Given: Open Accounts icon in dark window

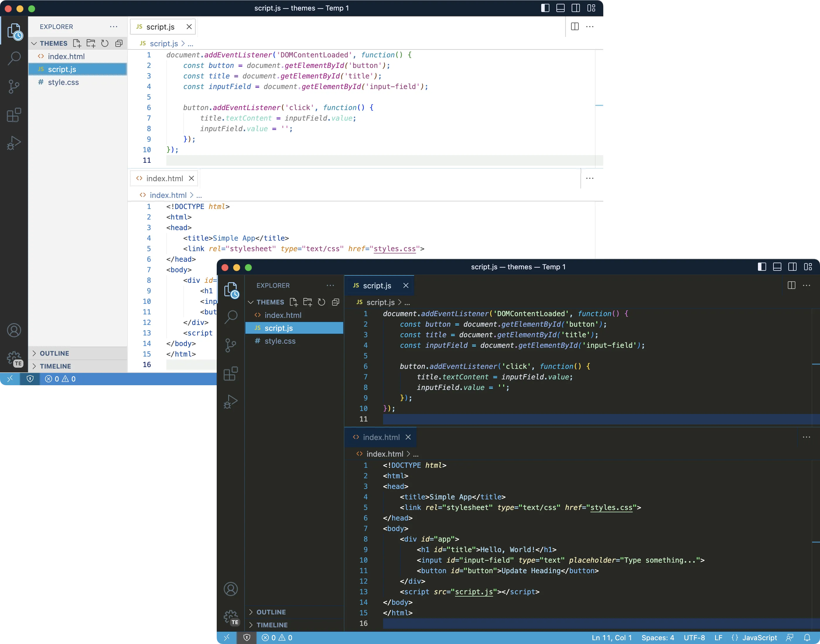Looking at the screenshot, I should [231, 589].
